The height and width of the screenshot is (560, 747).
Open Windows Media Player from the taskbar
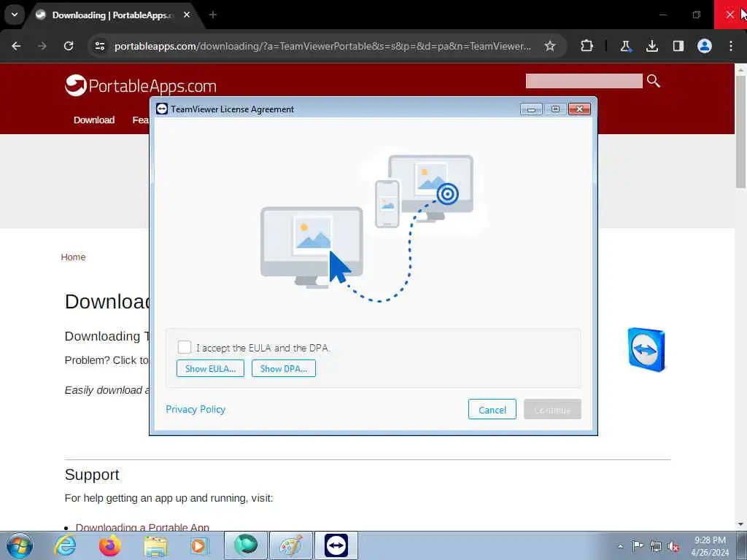tap(198, 545)
